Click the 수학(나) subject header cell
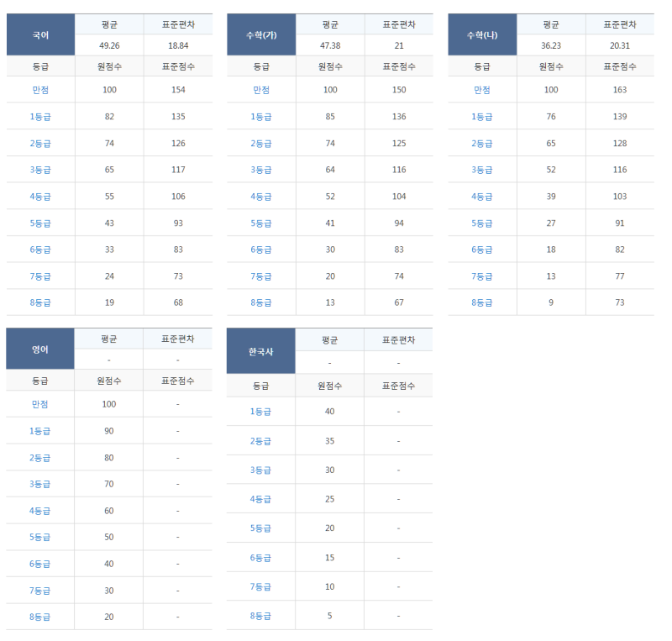The width and height of the screenshot is (672, 641). coord(482,34)
